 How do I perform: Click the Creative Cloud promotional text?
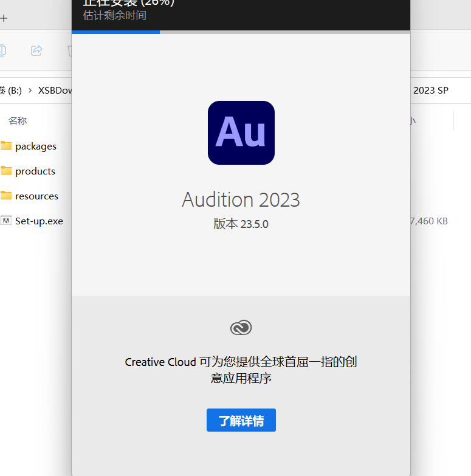click(x=241, y=370)
